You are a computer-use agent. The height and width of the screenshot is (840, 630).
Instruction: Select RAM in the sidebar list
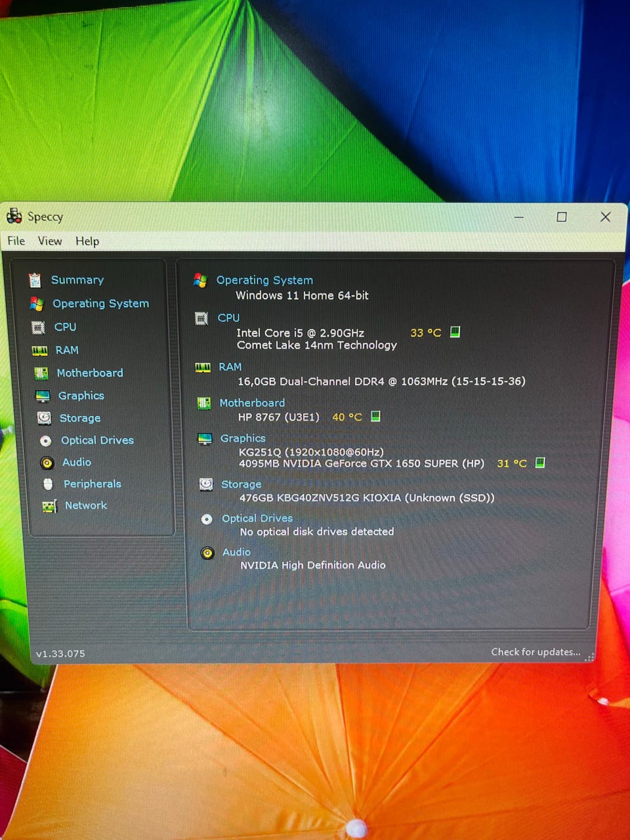click(x=67, y=350)
